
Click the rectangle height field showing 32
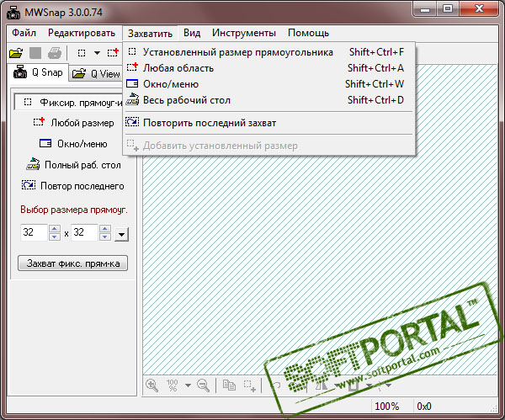(84, 232)
